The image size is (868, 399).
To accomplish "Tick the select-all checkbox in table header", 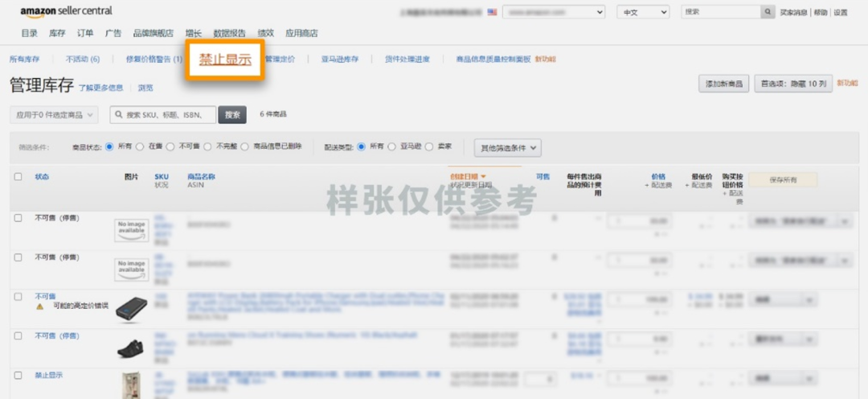I will pyautogui.click(x=18, y=176).
